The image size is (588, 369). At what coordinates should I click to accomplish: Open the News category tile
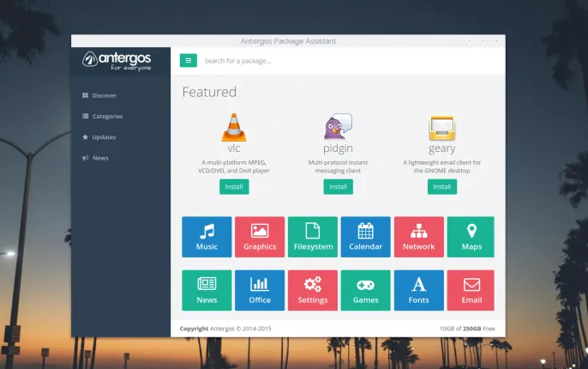click(207, 290)
